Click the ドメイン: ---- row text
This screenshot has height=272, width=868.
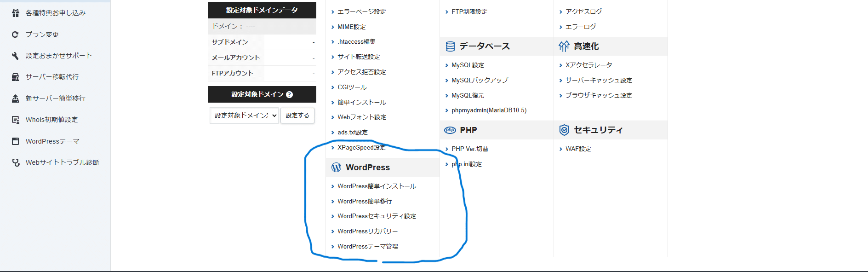coord(234,26)
